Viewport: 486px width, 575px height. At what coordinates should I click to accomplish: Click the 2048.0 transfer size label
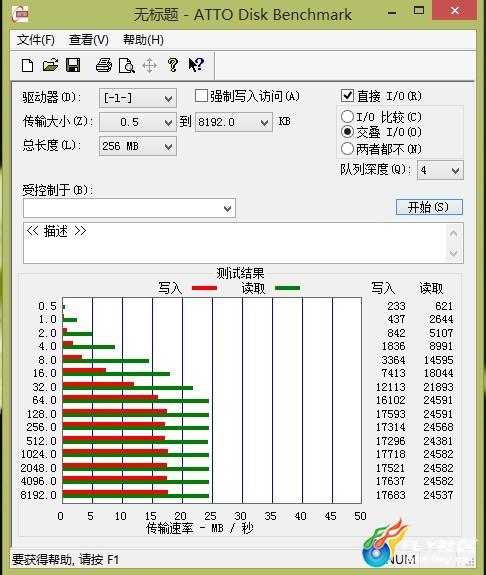tap(39, 468)
